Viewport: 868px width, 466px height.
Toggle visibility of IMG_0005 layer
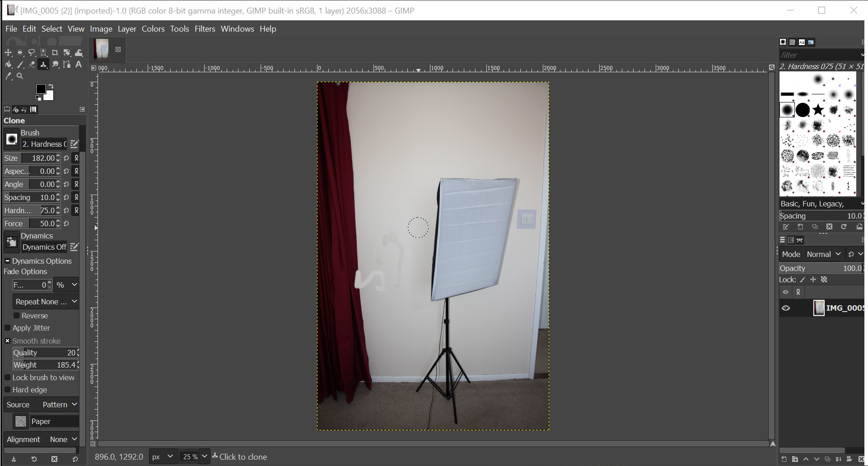(x=786, y=308)
